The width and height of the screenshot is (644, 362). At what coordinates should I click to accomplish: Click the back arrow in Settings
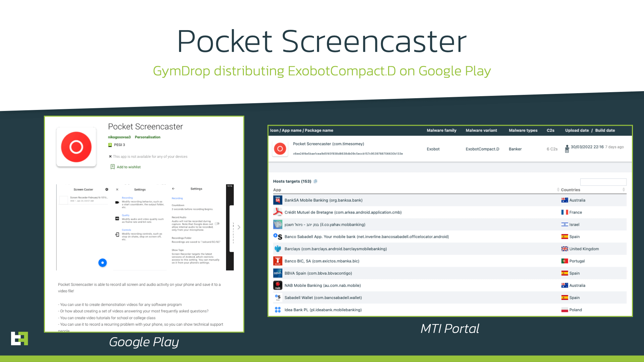coord(173,189)
